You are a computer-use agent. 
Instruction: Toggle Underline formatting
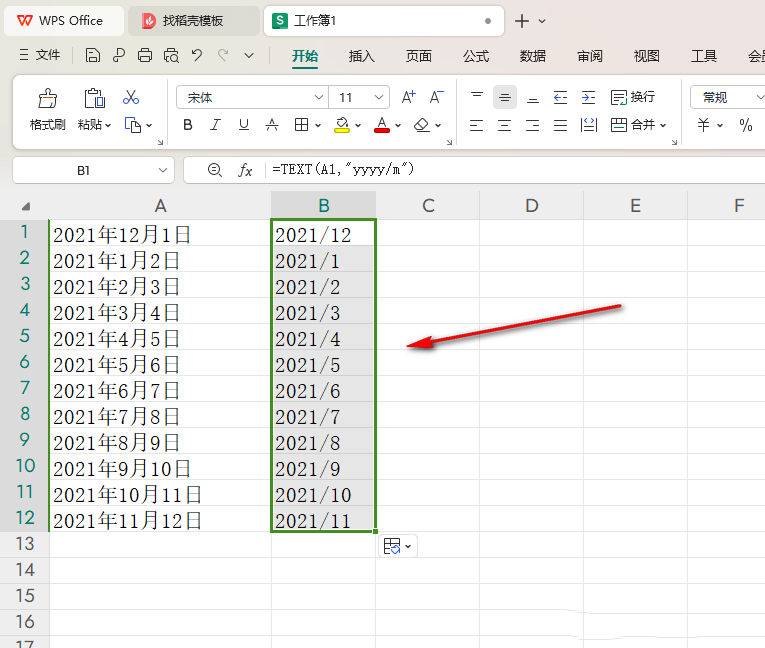click(x=243, y=125)
